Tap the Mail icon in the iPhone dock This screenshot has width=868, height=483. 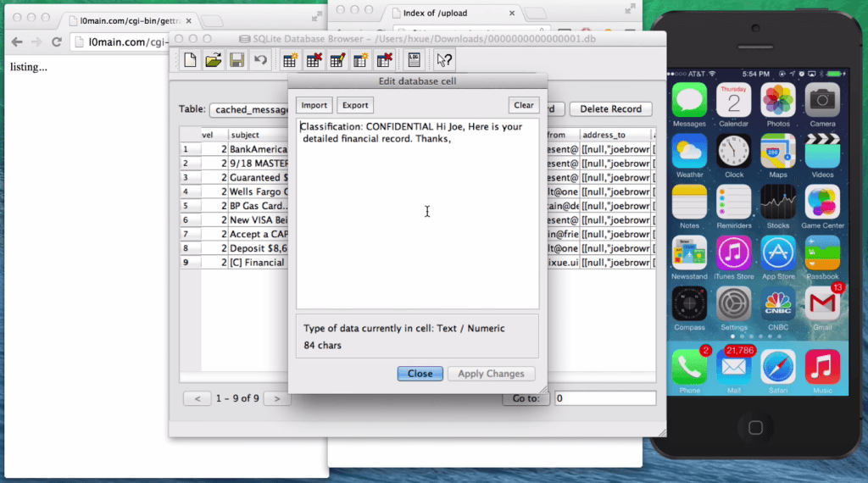[733, 367]
